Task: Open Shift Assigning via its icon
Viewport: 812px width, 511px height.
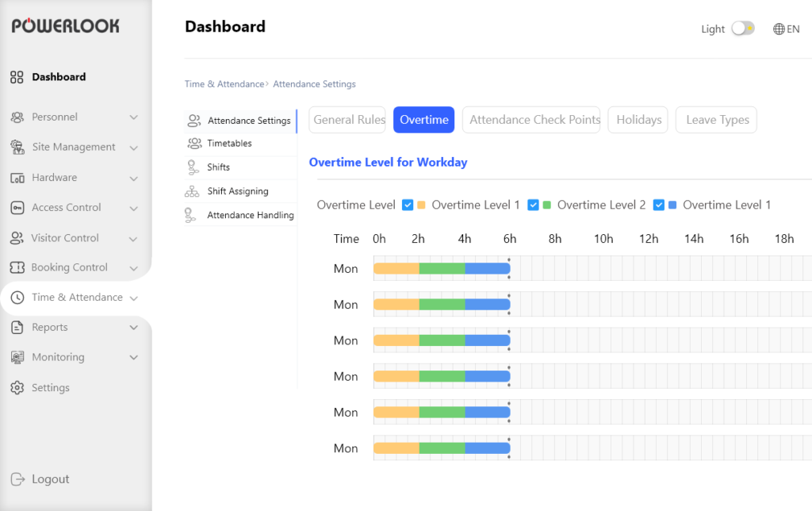Action: (x=193, y=191)
